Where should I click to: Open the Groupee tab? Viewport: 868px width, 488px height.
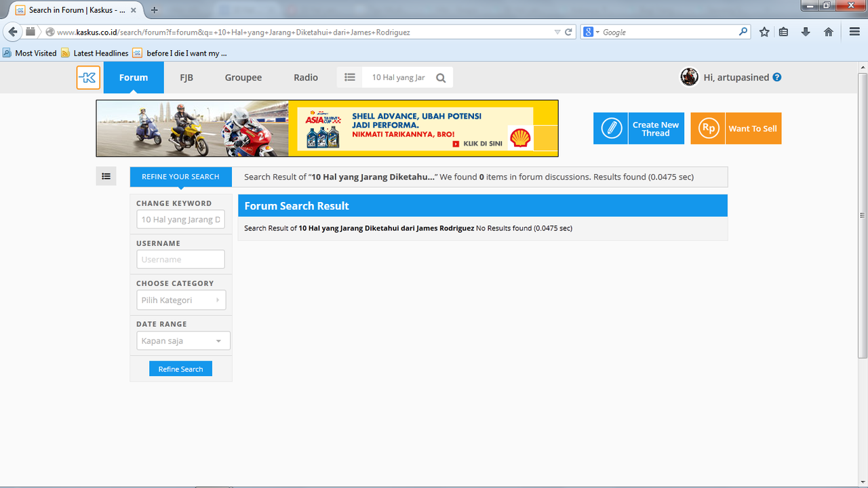[x=243, y=77]
